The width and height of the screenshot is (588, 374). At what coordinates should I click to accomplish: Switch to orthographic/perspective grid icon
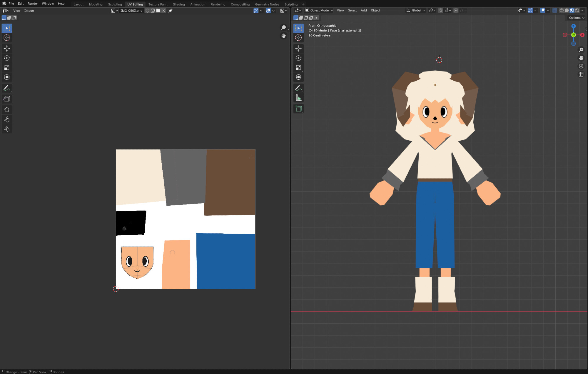point(581,74)
